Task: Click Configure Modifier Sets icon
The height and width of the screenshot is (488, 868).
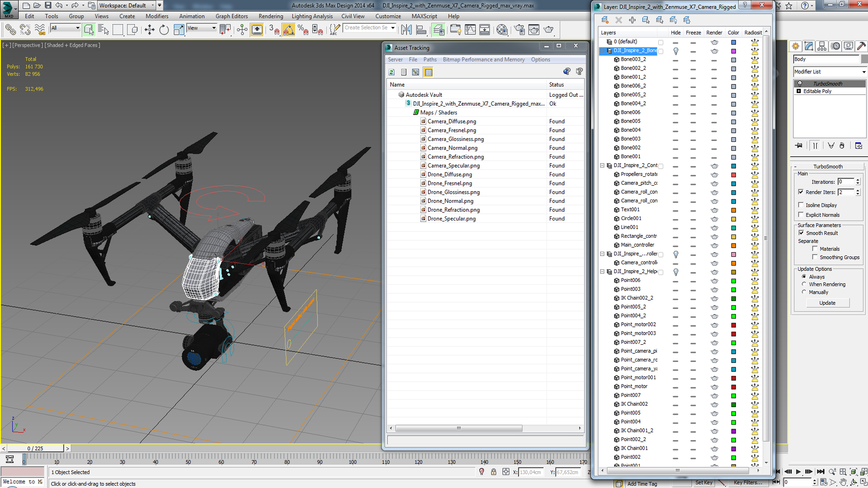Action: (859, 145)
